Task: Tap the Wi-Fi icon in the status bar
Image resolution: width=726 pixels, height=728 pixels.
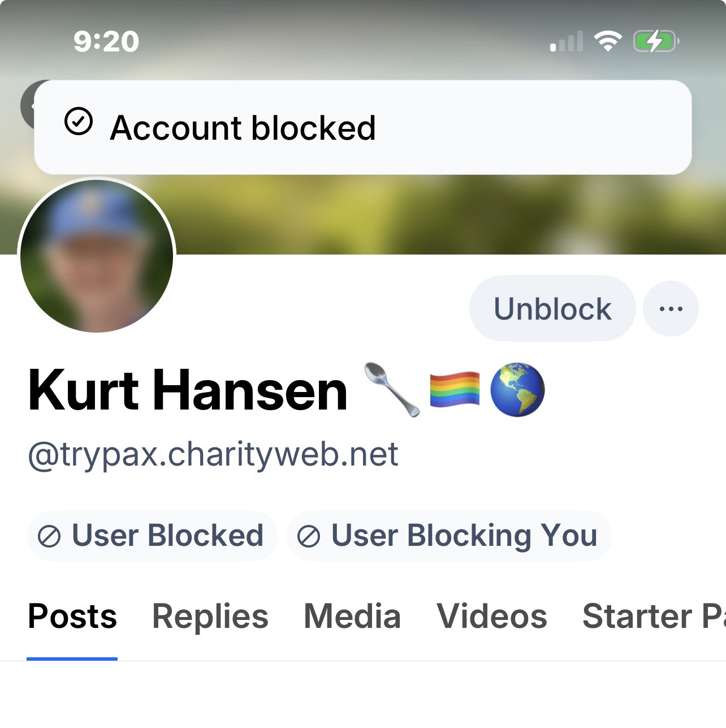Action: coord(608,41)
